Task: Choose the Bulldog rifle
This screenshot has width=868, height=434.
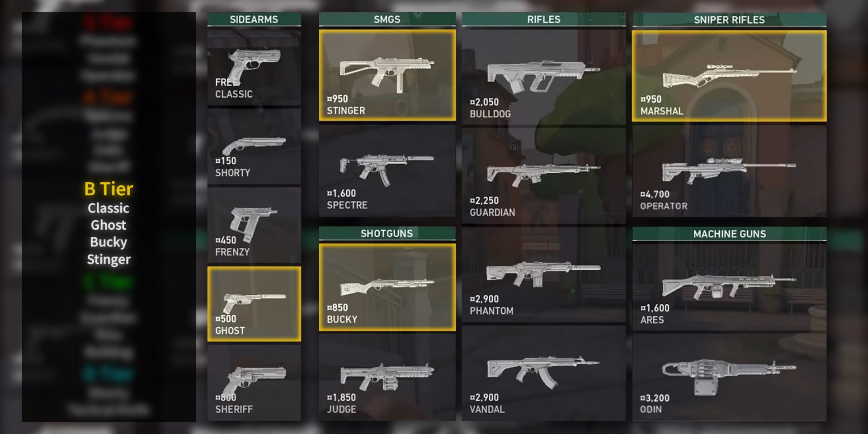Action: pos(544,77)
